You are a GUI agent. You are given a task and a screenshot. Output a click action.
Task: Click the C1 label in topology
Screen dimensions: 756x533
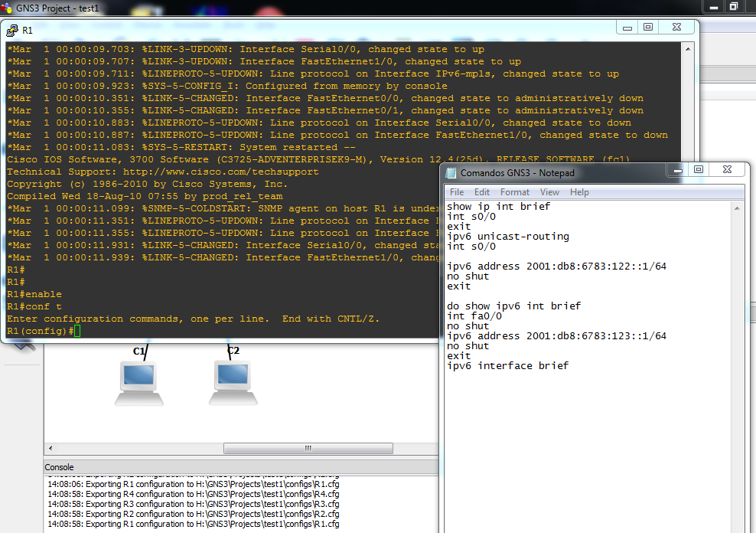pos(138,352)
